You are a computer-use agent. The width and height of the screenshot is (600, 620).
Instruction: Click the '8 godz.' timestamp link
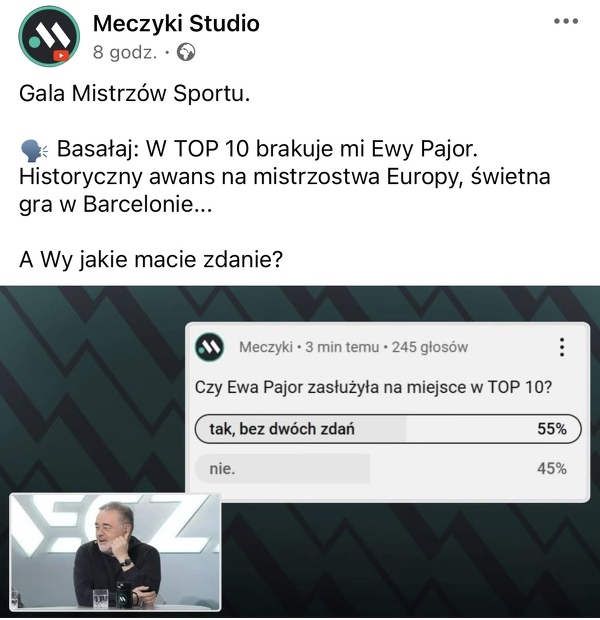coord(125,52)
